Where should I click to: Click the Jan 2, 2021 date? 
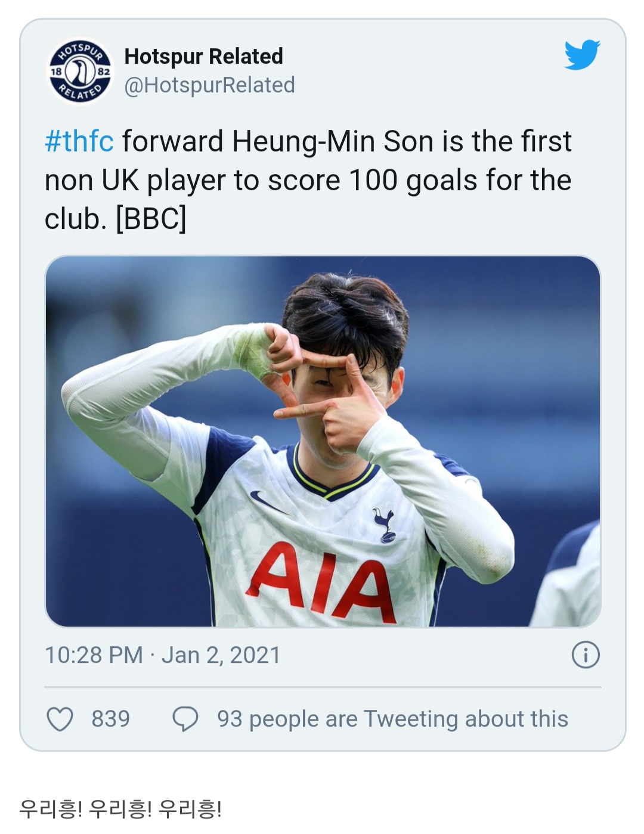coord(221,655)
